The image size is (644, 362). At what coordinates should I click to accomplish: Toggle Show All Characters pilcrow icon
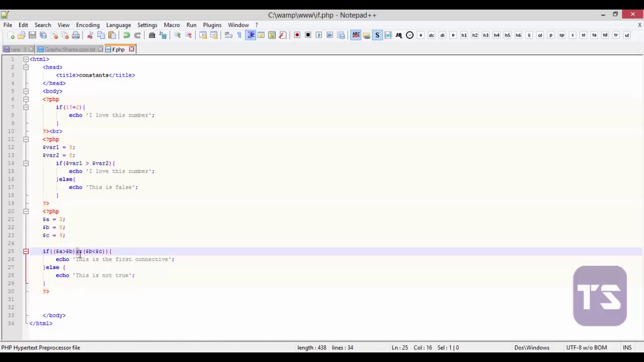click(x=239, y=35)
